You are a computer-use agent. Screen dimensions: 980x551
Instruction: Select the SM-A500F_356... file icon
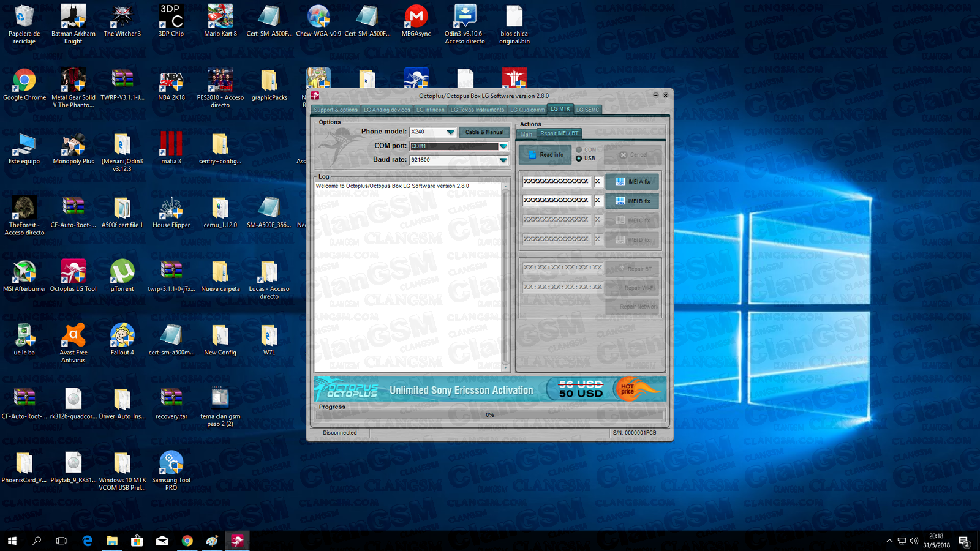[269, 212]
